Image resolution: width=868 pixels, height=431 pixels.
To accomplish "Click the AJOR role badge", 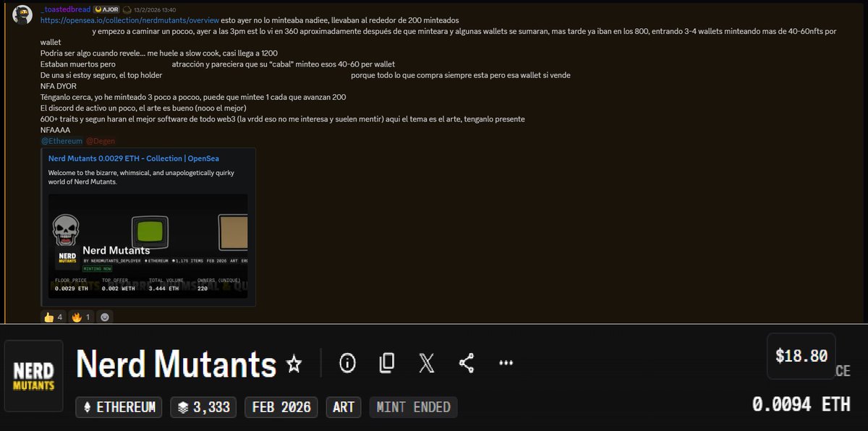I will click(106, 9).
